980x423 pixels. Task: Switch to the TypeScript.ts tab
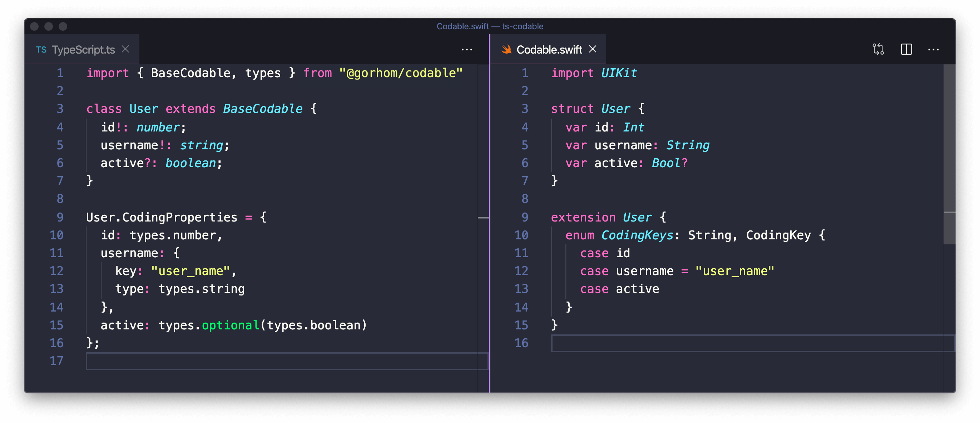[83, 50]
